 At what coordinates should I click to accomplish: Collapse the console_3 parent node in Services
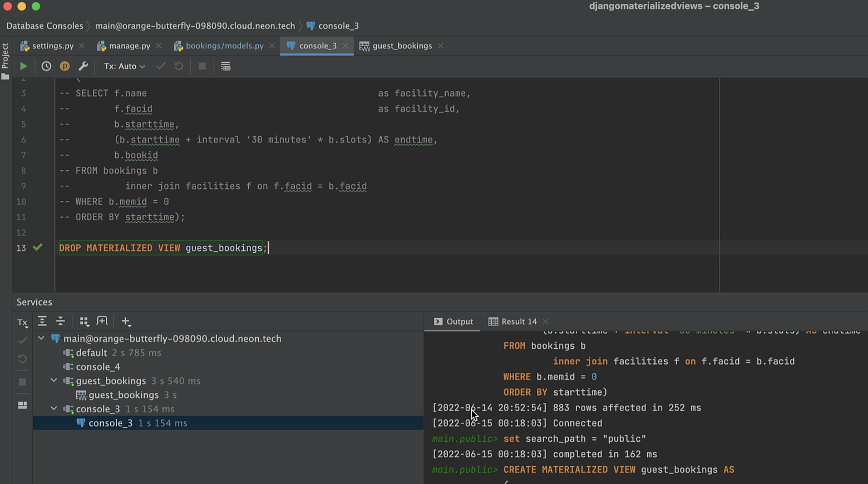[54, 409]
